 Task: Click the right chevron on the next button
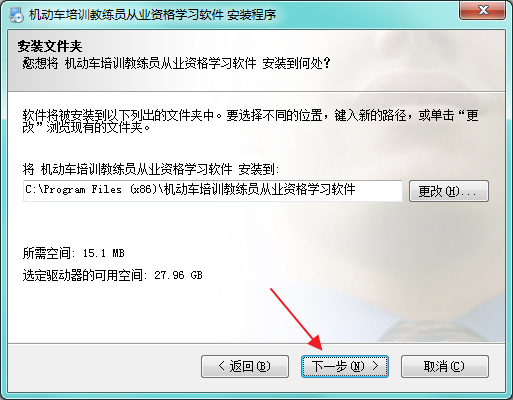tap(375, 366)
